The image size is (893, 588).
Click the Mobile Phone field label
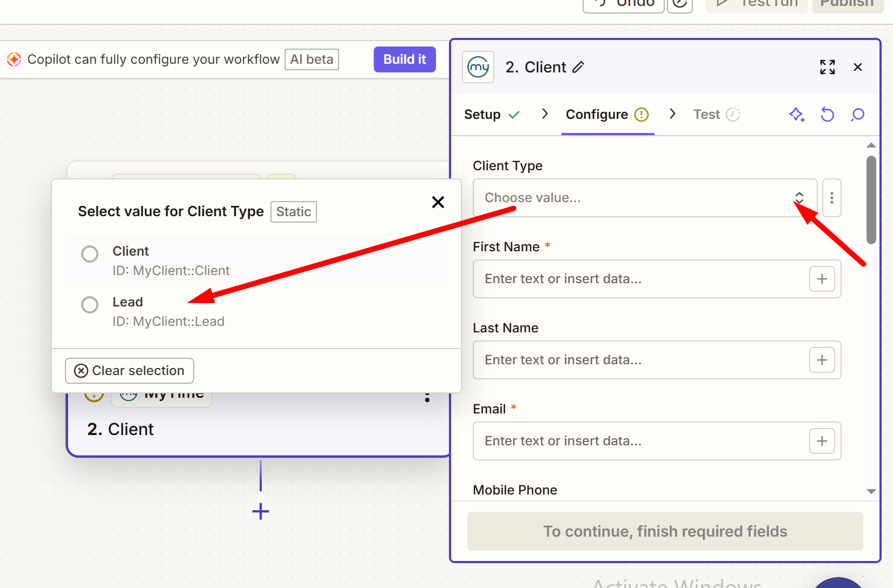(x=515, y=490)
